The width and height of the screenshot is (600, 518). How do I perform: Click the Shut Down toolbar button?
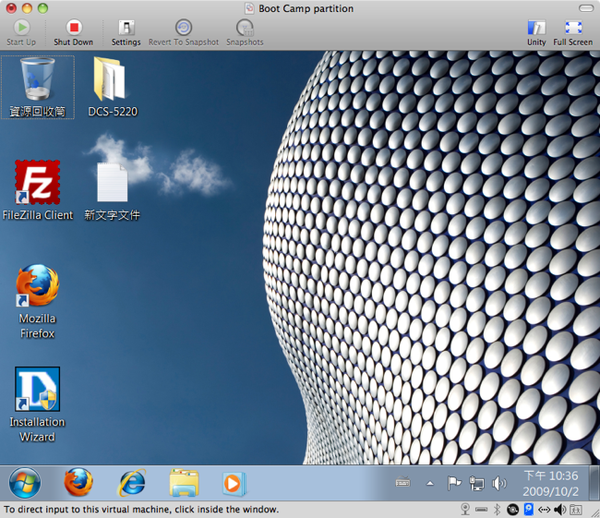click(x=73, y=30)
